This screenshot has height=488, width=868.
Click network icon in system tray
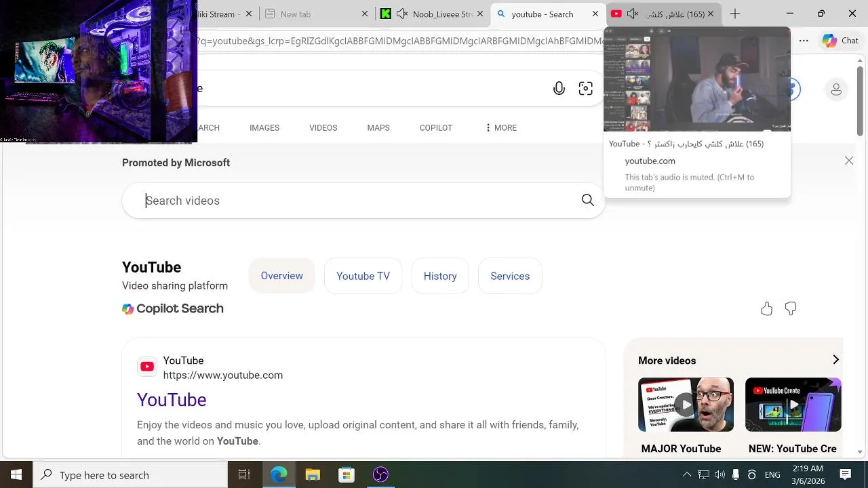tap(703, 475)
